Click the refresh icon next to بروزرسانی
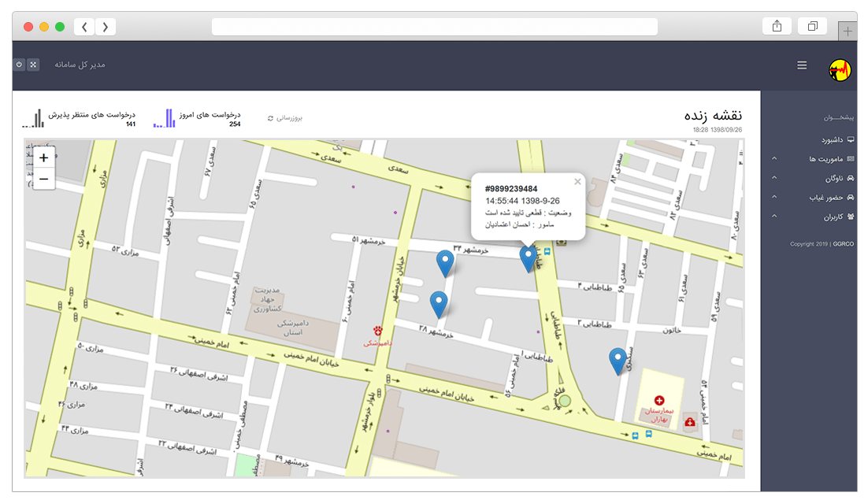Viewport: 868px width, 500px height. pos(270,117)
